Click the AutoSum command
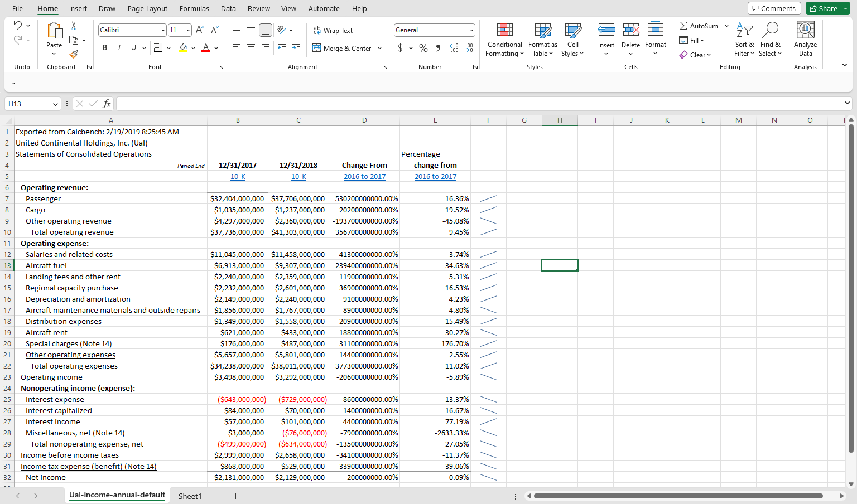Image resolution: width=857 pixels, height=504 pixels. coord(699,26)
